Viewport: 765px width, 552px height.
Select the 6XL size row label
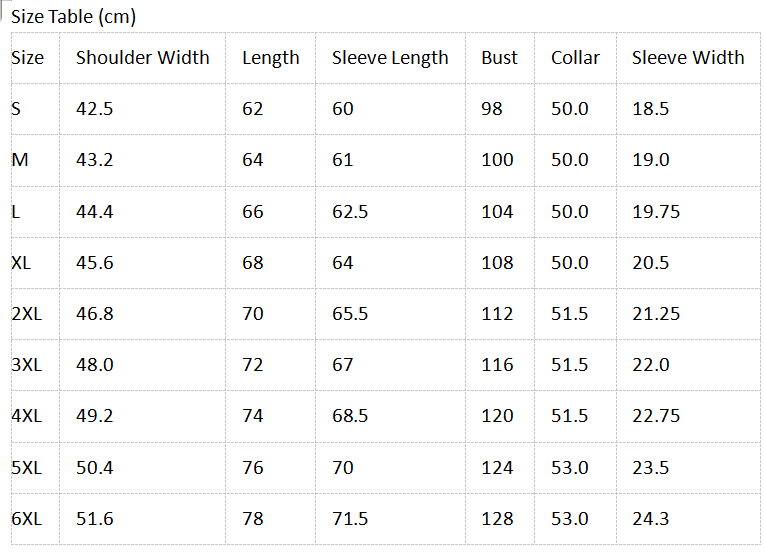27,519
